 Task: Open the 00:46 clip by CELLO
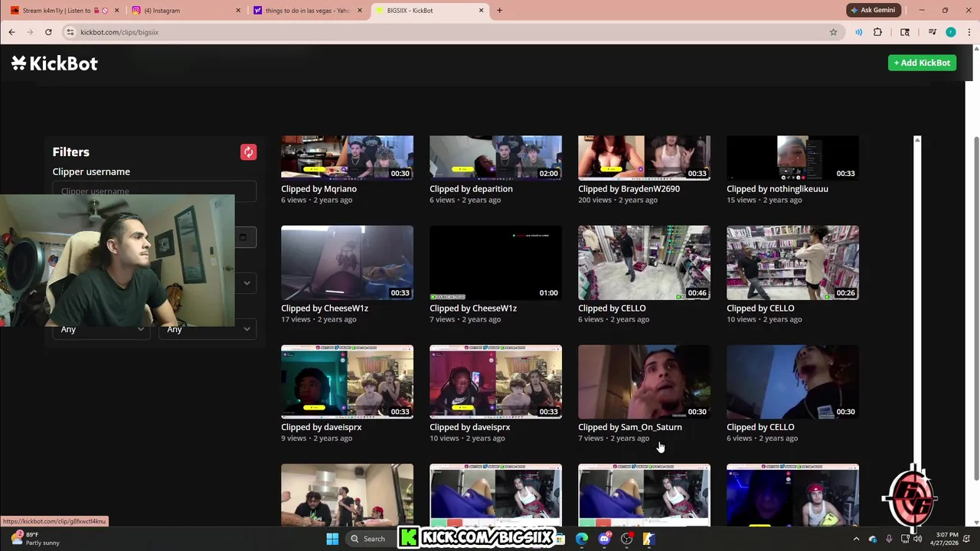[644, 262]
